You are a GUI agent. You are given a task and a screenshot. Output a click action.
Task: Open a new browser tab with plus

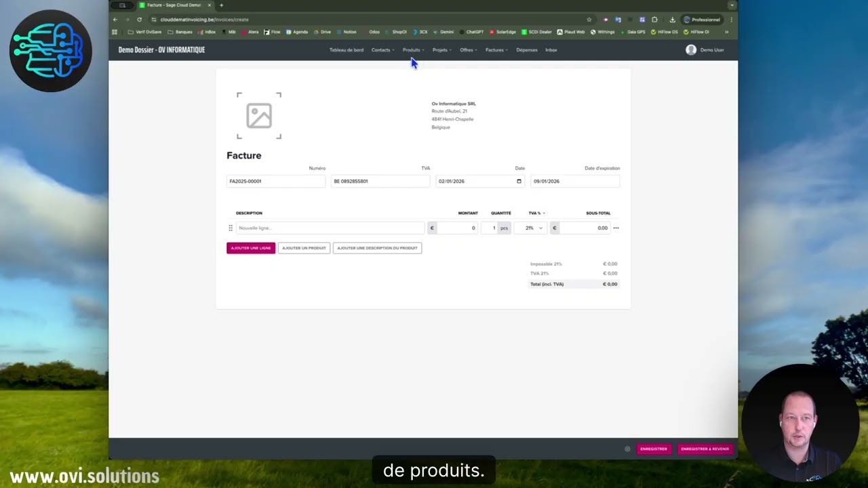click(221, 5)
